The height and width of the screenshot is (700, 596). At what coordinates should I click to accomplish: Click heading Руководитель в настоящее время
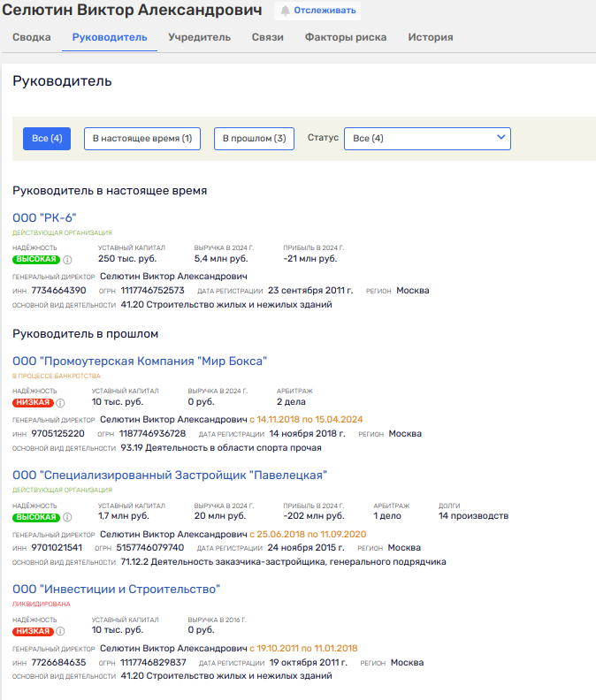(110, 191)
